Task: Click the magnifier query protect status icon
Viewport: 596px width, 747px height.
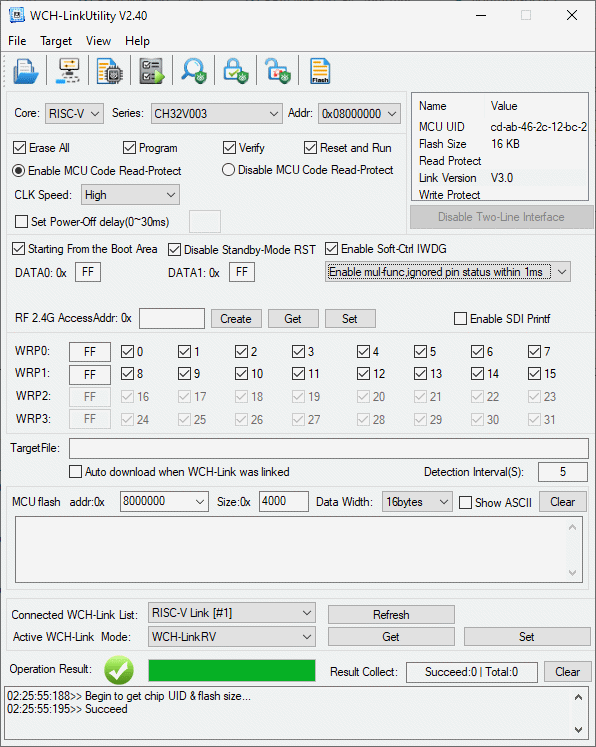Action: tap(193, 71)
